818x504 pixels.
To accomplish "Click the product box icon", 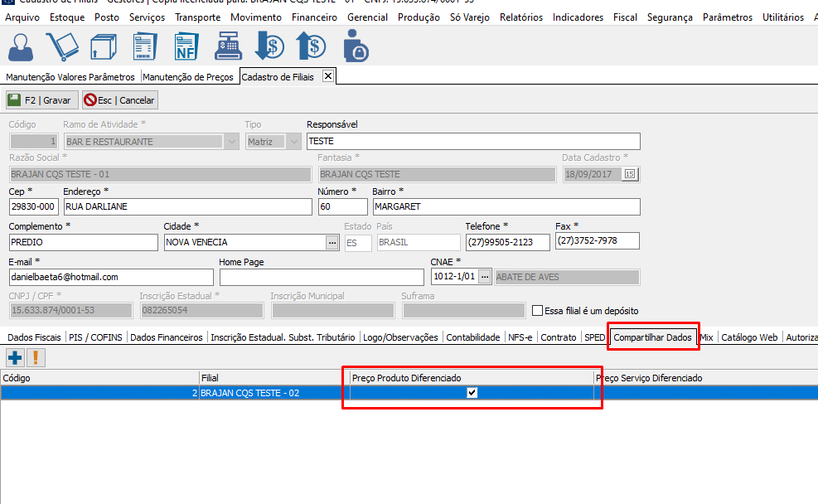I will coord(103,46).
